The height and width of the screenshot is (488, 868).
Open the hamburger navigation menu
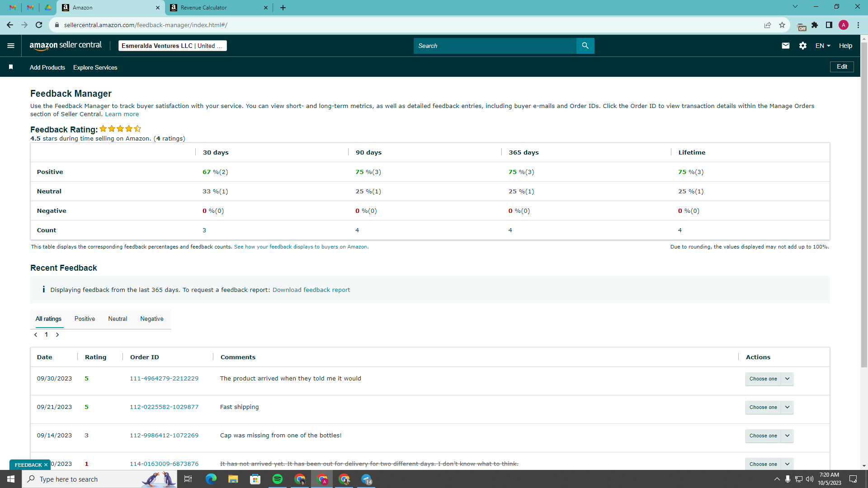(x=11, y=46)
